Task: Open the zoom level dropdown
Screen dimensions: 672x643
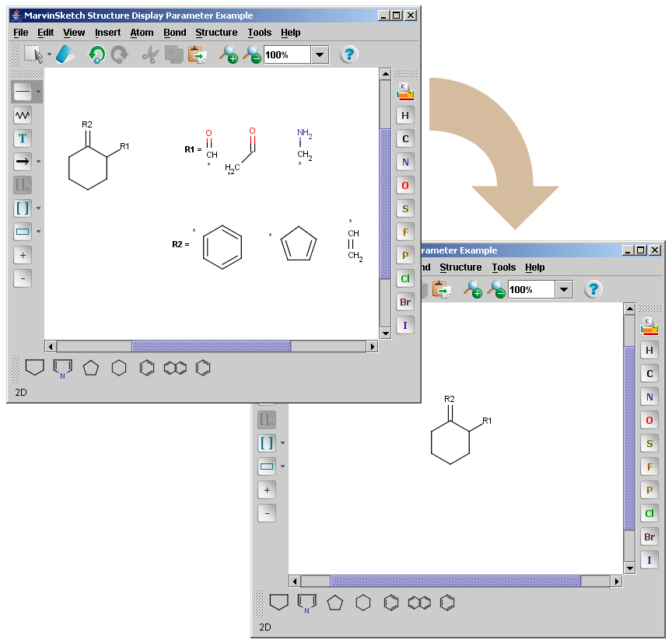Action: coord(319,54)
